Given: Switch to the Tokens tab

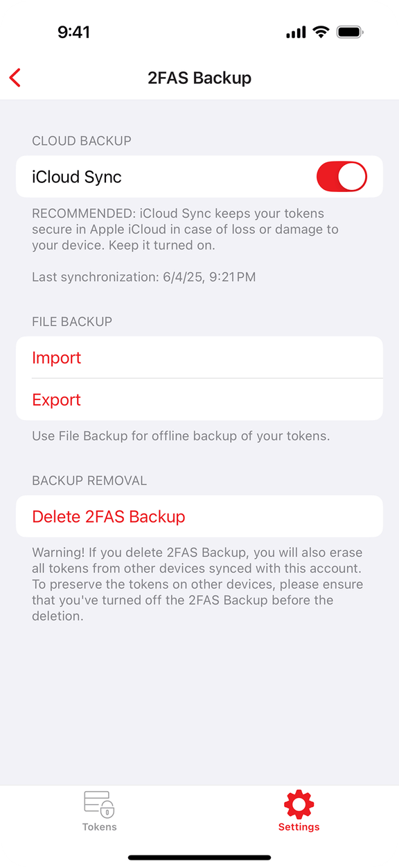Looking at the screenshot, I should [99, 811].
